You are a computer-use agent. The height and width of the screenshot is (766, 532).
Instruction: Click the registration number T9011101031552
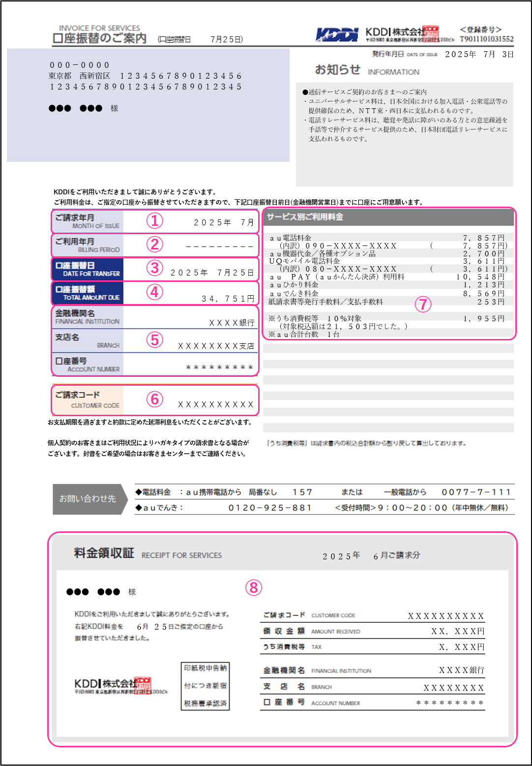(486, 39)
